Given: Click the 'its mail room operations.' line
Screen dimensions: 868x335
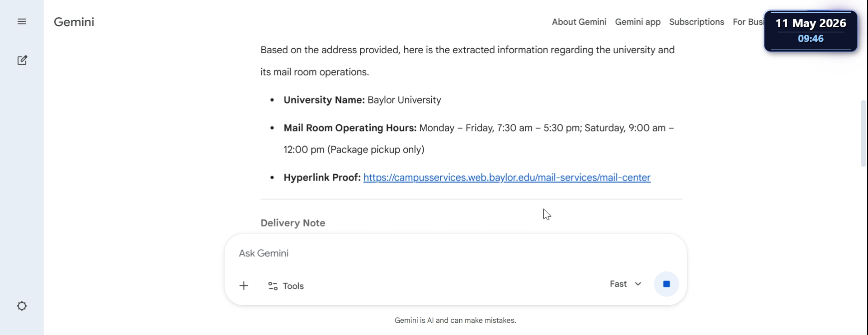Looking at the screenshot, I should coord(315,72).
